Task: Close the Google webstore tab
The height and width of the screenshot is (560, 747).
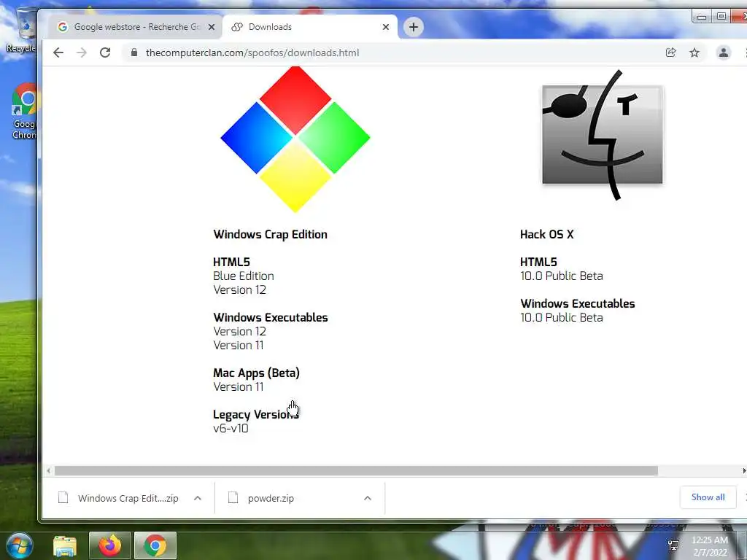Action: point(212,27)
